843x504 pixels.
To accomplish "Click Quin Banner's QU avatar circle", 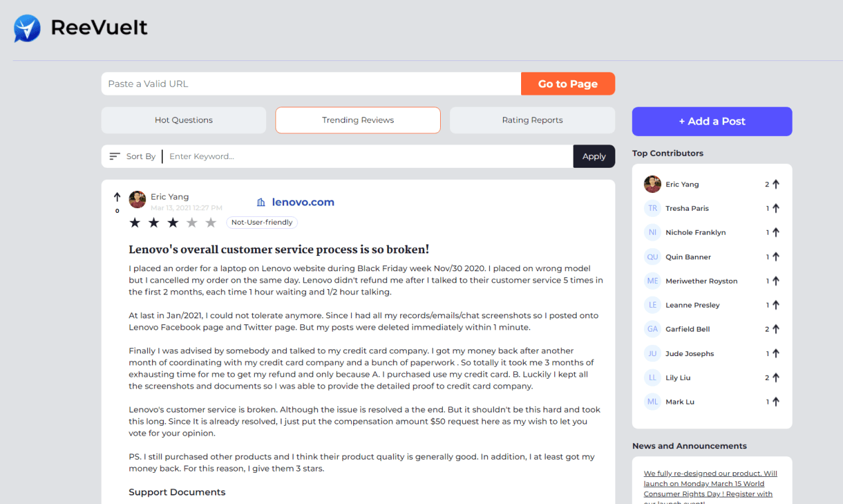I will [652, 257].
